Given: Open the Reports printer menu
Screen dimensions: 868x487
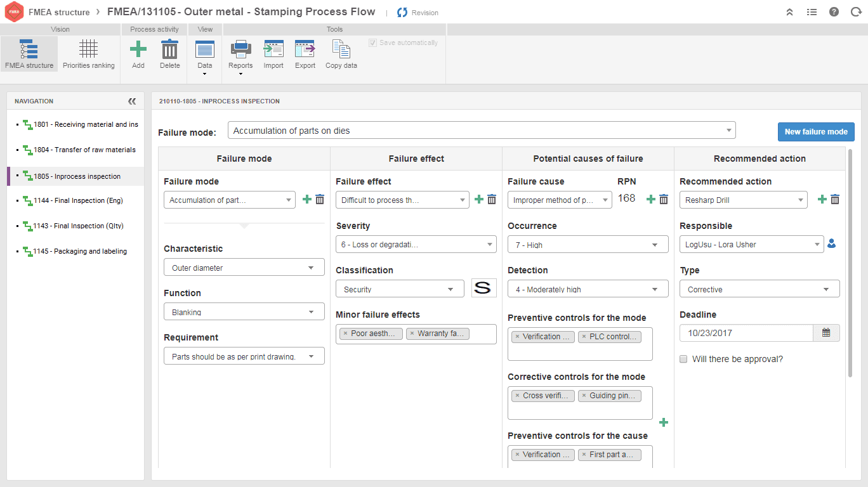Looking at the screenshot, I should [x=240, y=58].
